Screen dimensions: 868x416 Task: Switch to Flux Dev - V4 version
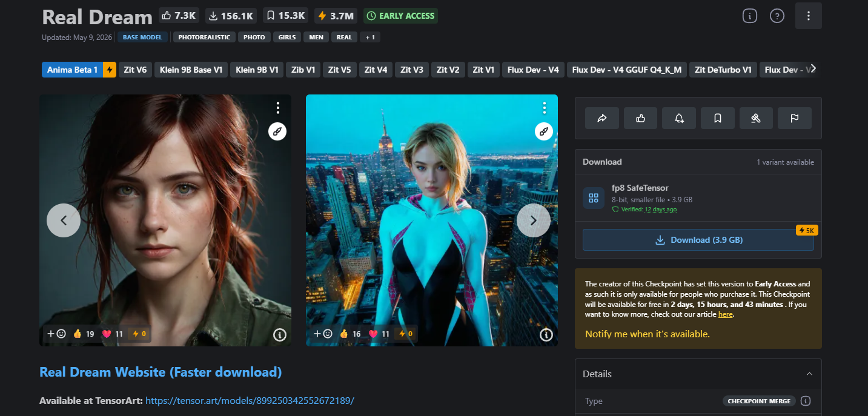click(x=533, y=70)
